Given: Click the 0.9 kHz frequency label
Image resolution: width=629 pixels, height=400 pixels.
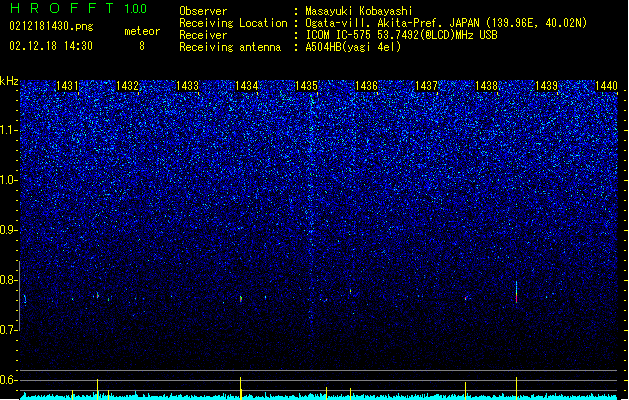Looking at the screenshot, I should pos(8,230).
